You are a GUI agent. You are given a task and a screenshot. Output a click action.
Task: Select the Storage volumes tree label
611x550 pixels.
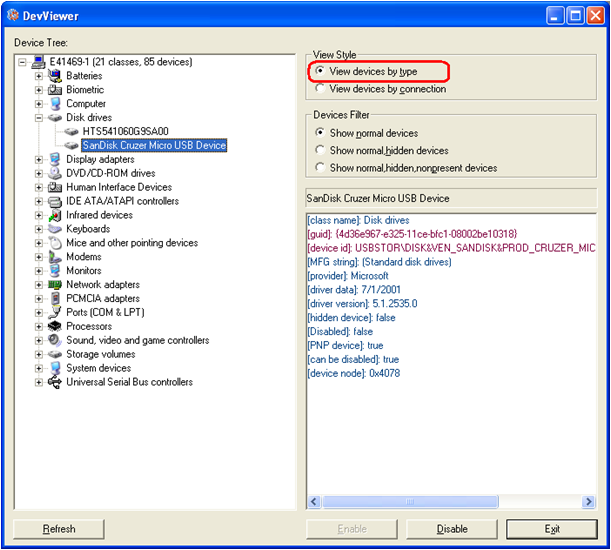point(101,354)
